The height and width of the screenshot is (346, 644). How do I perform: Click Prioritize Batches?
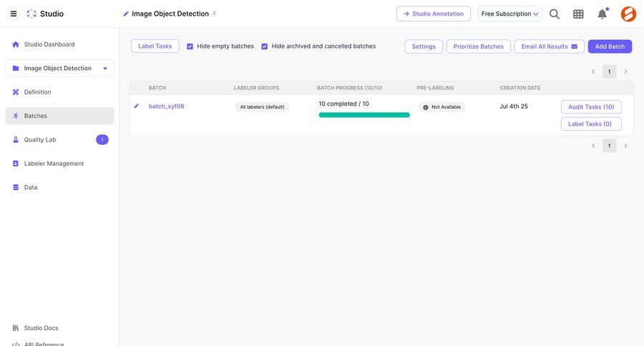tap(479, 46)
